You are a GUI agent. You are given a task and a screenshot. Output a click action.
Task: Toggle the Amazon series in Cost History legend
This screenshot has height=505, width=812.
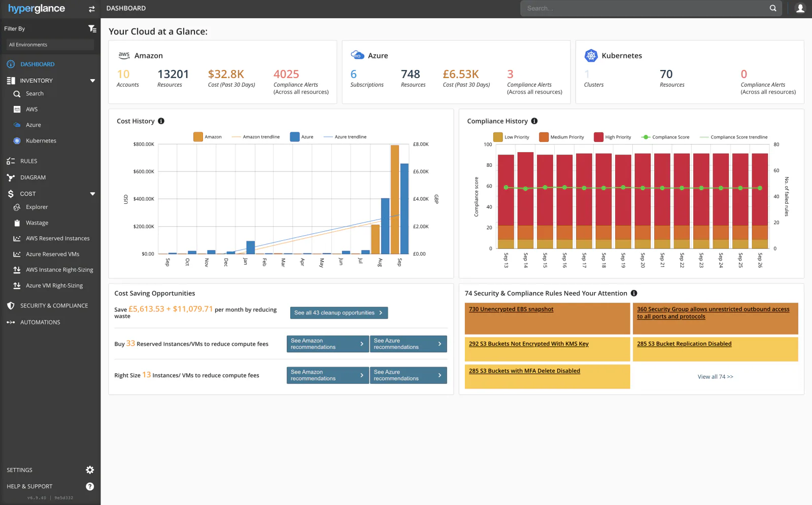[x=208, y=136]
